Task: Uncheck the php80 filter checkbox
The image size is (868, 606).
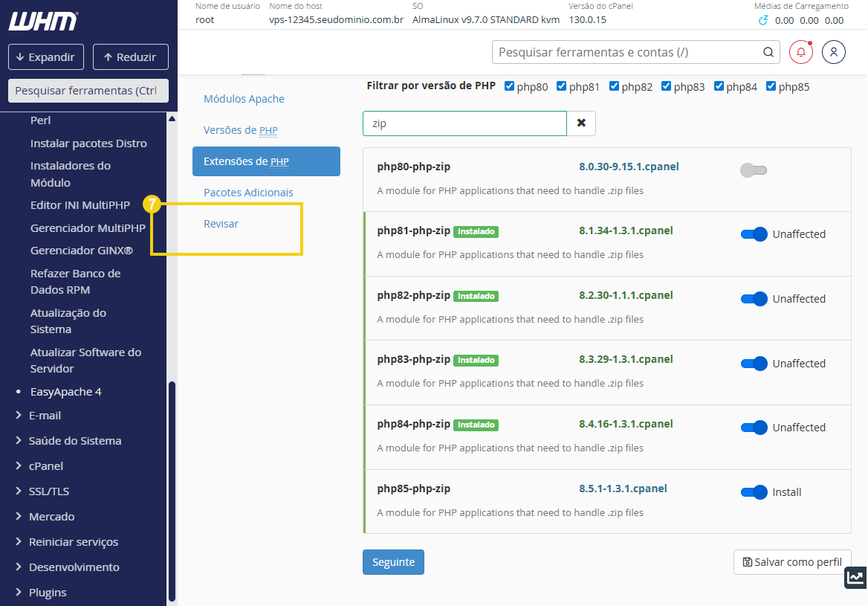Action: [x=509, y=86]
